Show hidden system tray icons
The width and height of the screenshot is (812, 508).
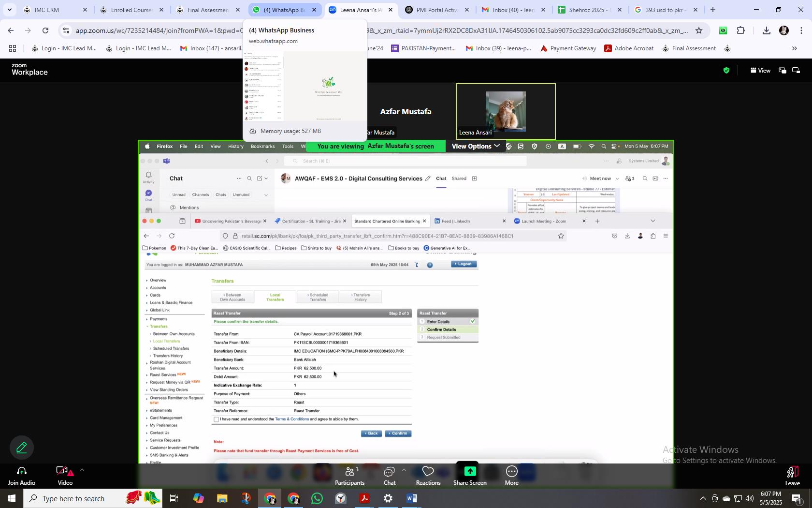[x=703, y=498]
